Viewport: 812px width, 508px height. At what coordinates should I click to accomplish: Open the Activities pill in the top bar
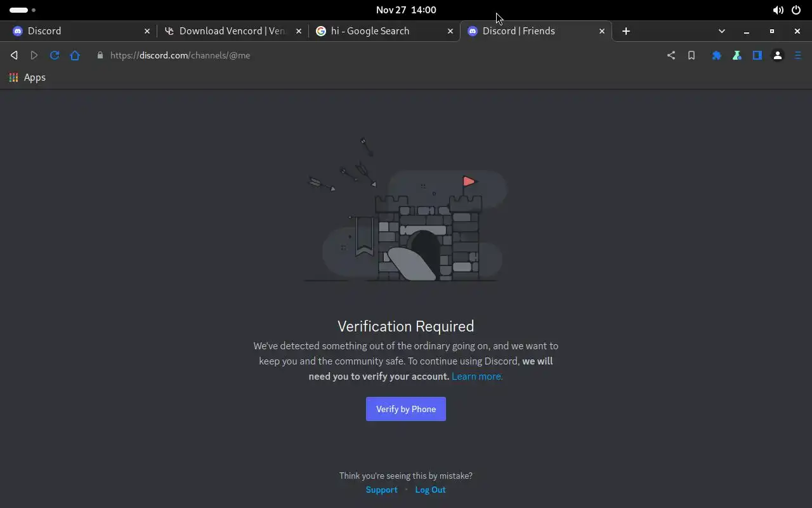tap(22, 10)
